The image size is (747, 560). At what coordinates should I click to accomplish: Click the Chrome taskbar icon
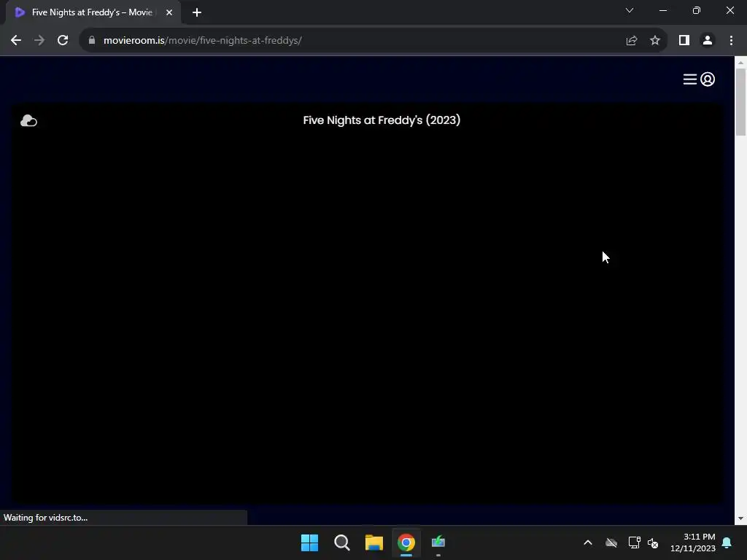[406, 542]
